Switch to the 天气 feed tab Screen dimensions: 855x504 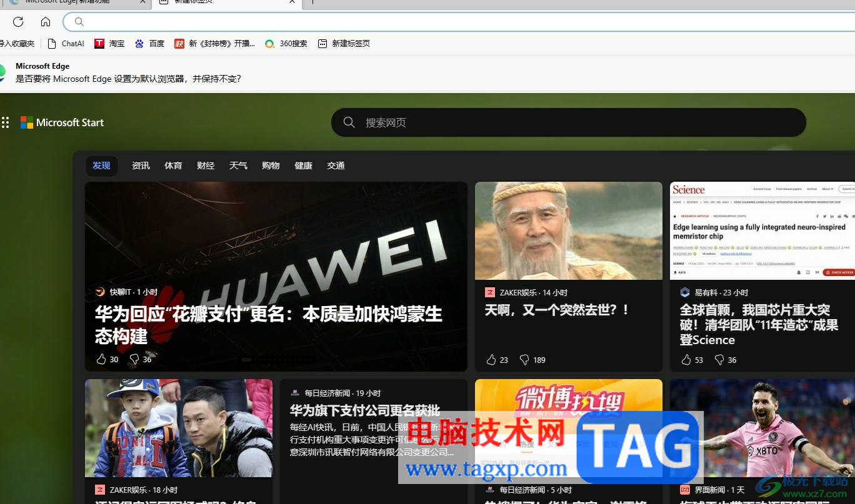point(238,166)
